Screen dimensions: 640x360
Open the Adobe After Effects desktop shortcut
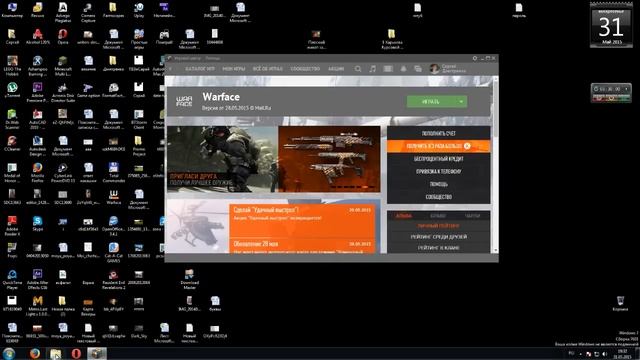point(38,279)
